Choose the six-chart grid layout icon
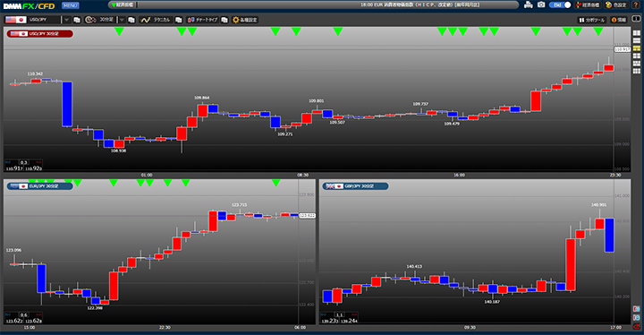This screenshot has height=335, width=644. (637, 71)
